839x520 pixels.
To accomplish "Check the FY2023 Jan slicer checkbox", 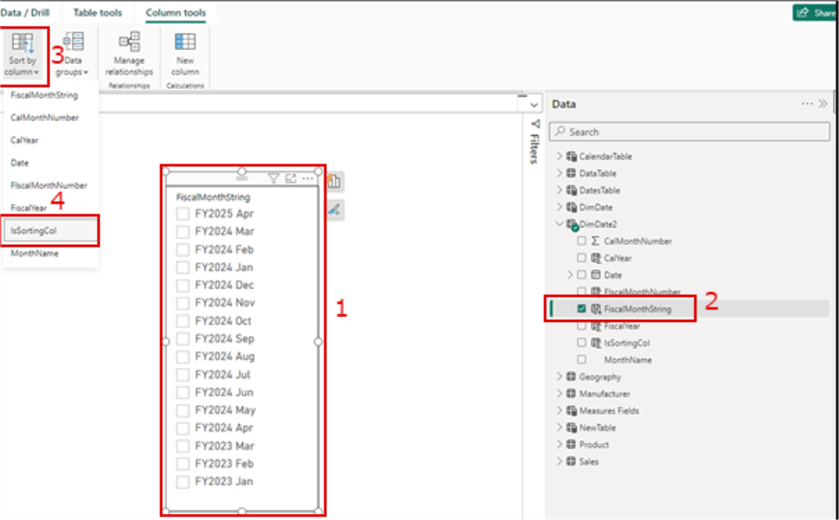I will 182,482.
